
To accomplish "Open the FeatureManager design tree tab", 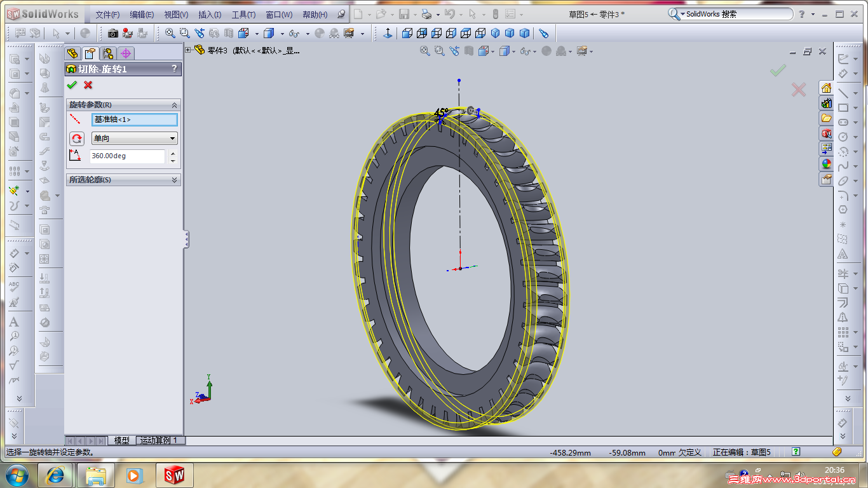I will 72,53.
